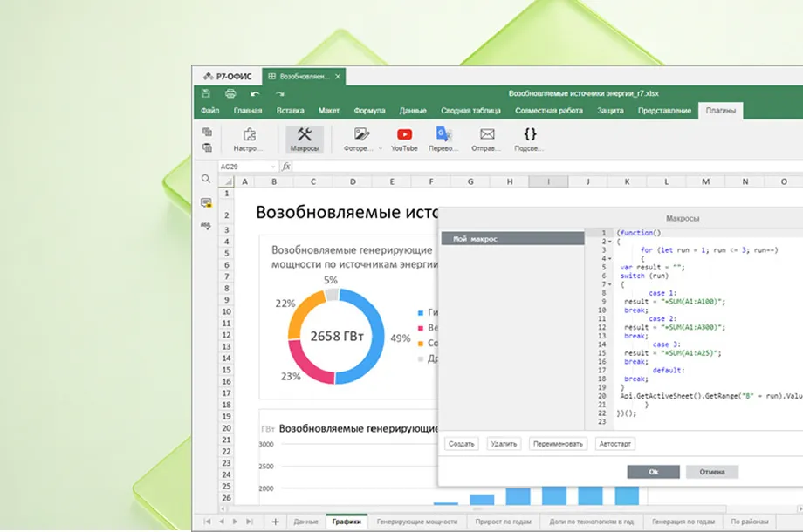
Task: Redo the last action
Action: 279,93
